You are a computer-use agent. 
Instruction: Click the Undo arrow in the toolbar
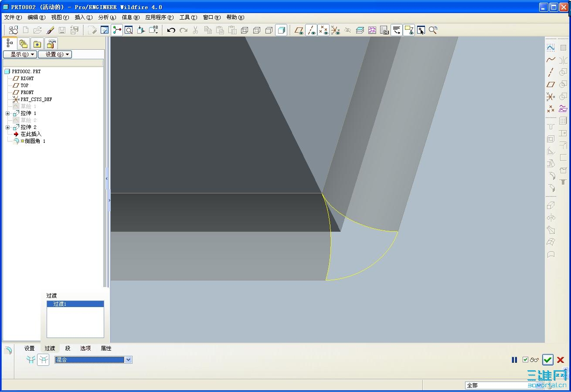[x=171, y=30]
